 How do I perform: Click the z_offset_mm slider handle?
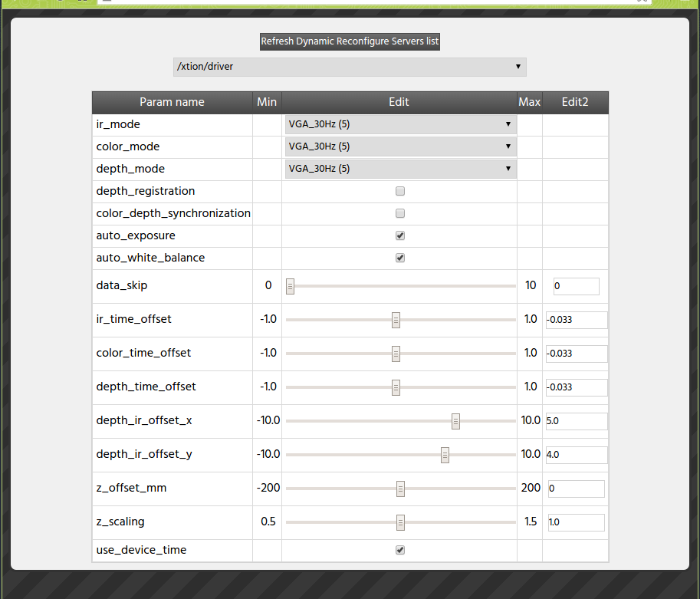tap(400, 489)
